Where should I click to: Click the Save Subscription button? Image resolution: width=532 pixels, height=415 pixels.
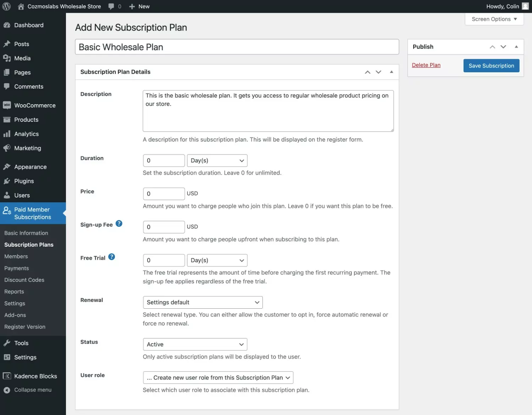(491, 66)
